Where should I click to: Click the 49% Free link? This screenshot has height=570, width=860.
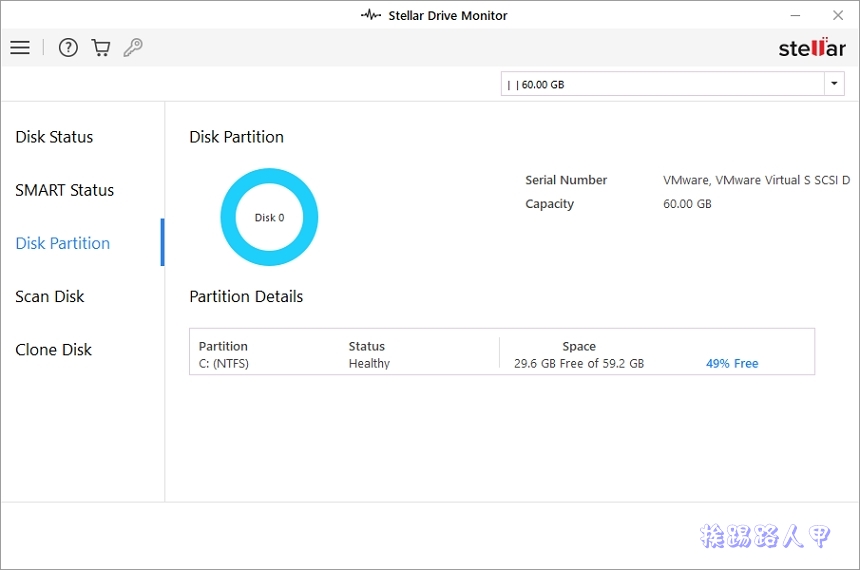pyautogui.click(x=732, y=364)
